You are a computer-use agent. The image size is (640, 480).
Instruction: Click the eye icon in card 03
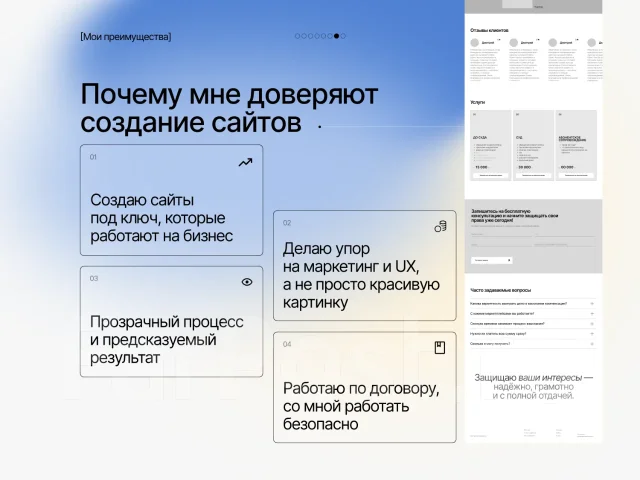point(247,282)
